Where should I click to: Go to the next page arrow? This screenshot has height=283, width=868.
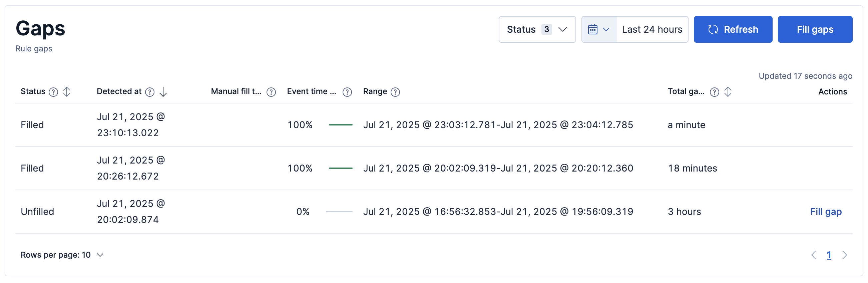tap(844, 255)
